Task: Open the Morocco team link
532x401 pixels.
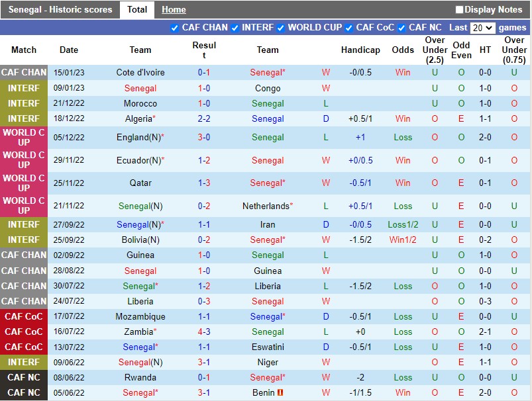Action: click(140, 104)
